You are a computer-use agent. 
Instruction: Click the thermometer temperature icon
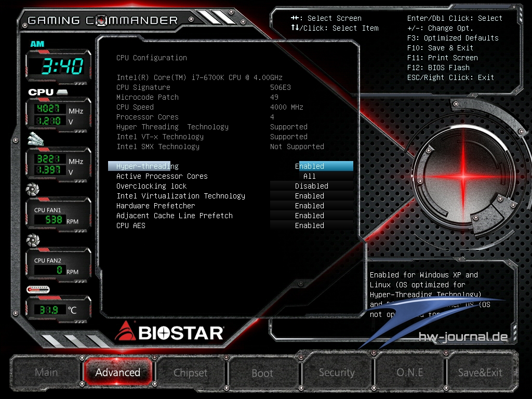[38, 289]
